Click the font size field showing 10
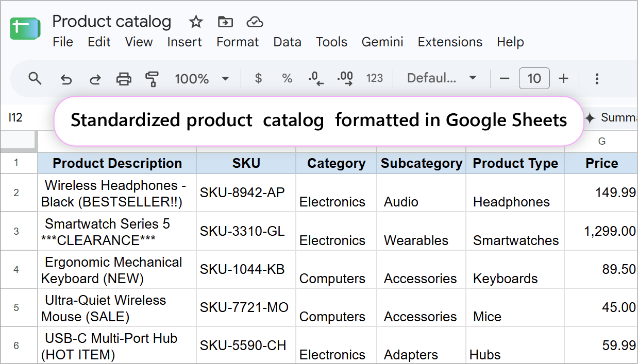The image size is (638, 364). [534, 79]
